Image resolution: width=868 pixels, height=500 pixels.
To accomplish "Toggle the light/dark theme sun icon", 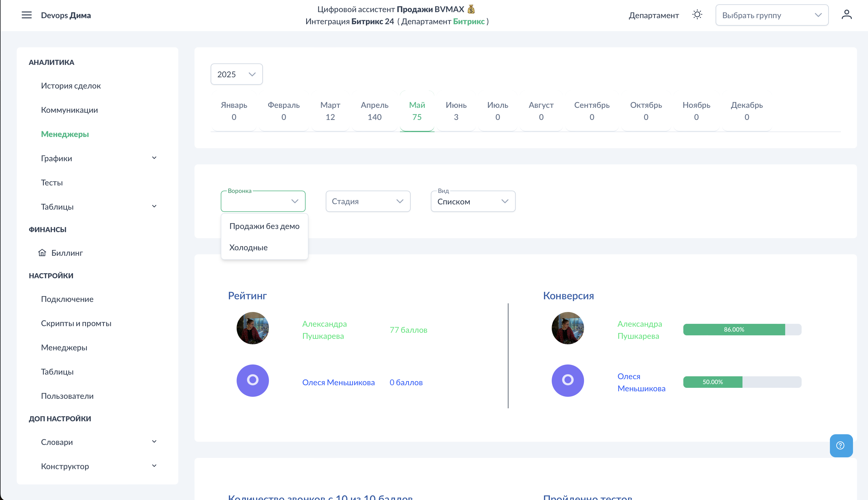I will coord(697,15).
